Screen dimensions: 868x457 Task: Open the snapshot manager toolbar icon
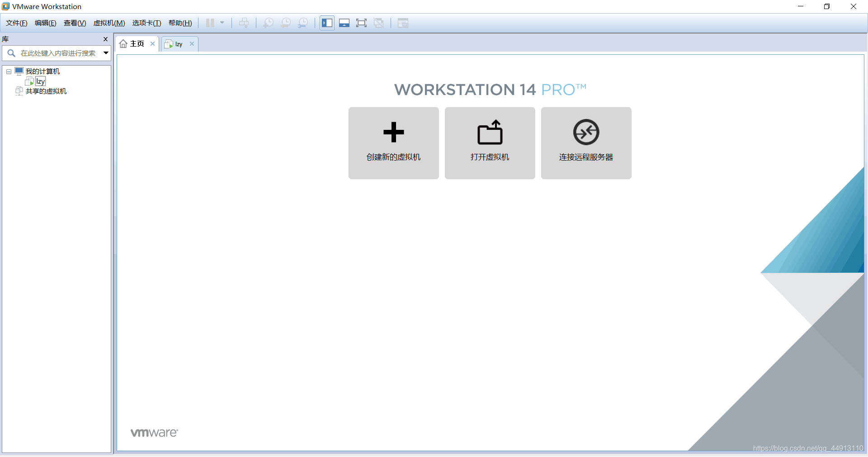click(303, 23)
